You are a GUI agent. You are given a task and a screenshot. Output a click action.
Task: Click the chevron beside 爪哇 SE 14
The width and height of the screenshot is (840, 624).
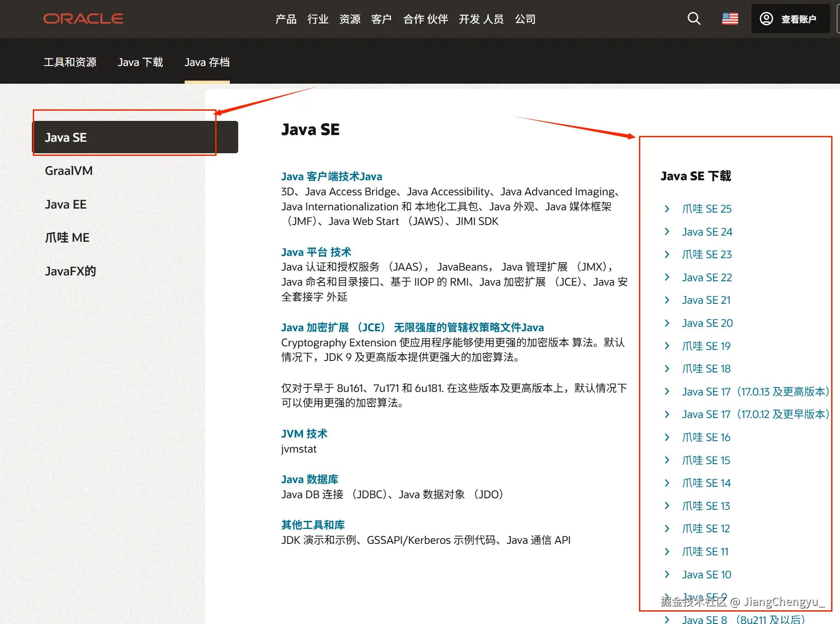tap(667, 483)
